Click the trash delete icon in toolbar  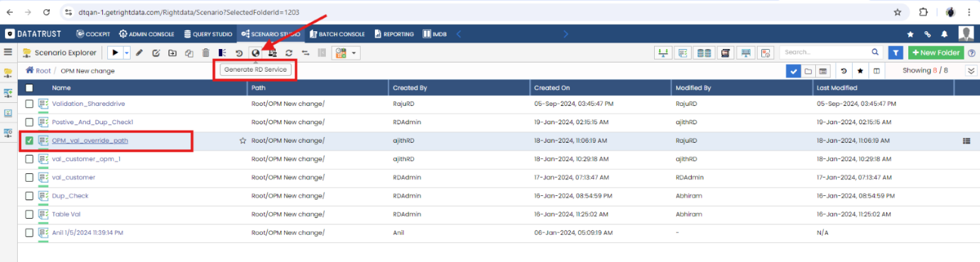[x=206, y=53]
